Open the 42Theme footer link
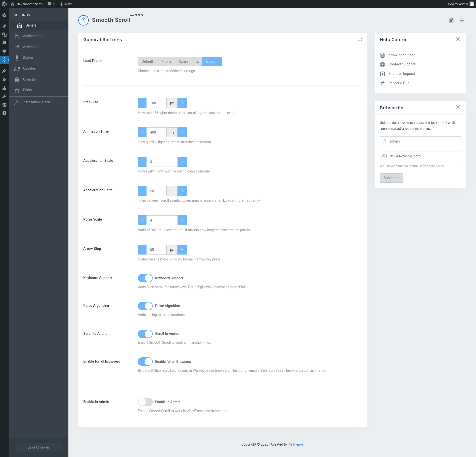 (x=296, y=444)
